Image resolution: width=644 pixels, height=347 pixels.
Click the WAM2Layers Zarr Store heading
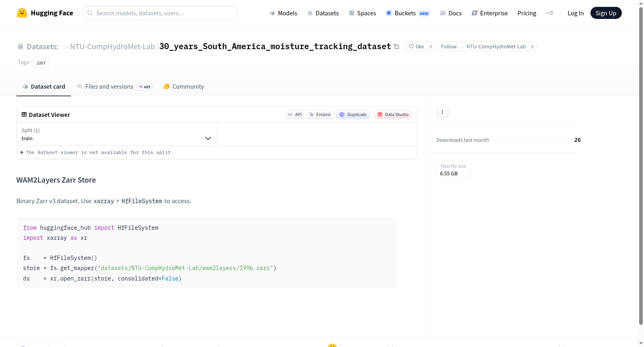tap(56, 180)
